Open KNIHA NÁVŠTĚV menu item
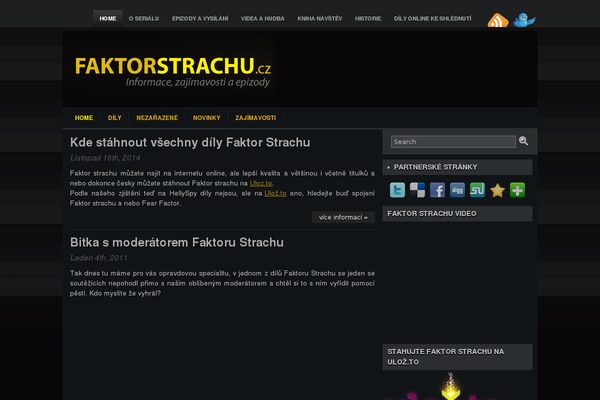This screenshot has width=600, height=400. click(x=320, y=18)
